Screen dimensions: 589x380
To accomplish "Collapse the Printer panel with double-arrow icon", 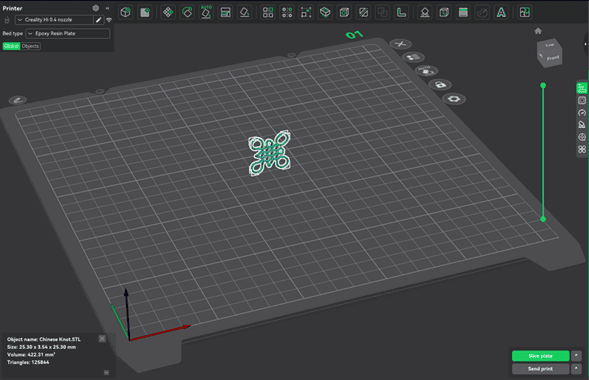I will [107, 8].
